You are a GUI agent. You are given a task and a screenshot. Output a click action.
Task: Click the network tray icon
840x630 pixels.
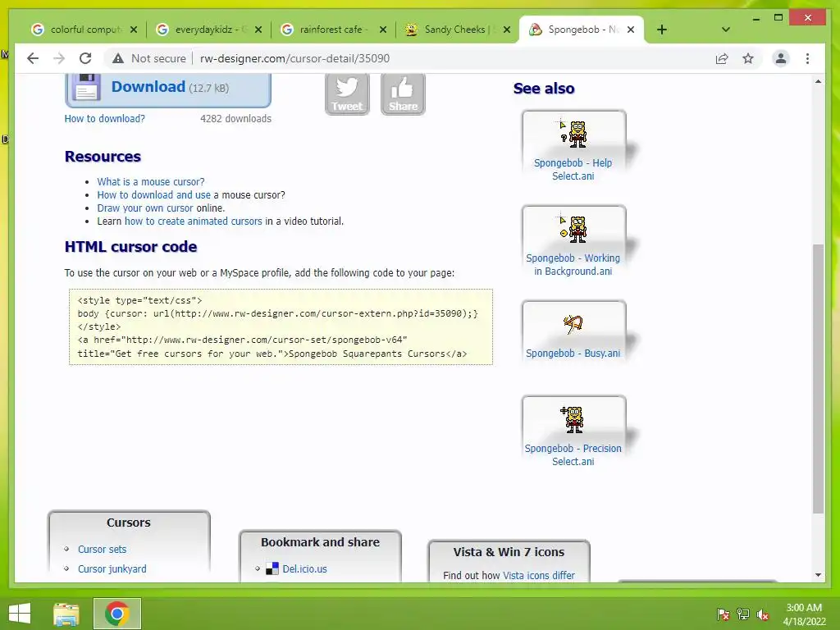click(x=743, y=614)
